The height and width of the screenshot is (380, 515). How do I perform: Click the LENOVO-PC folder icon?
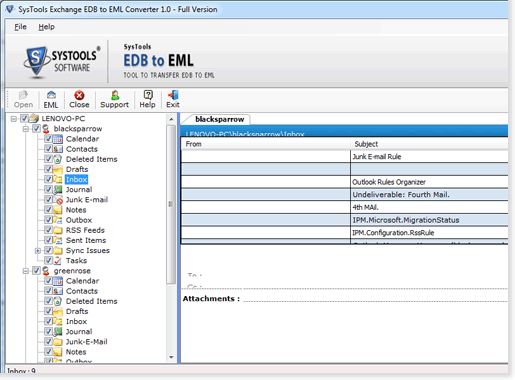[x=34, y=118]
